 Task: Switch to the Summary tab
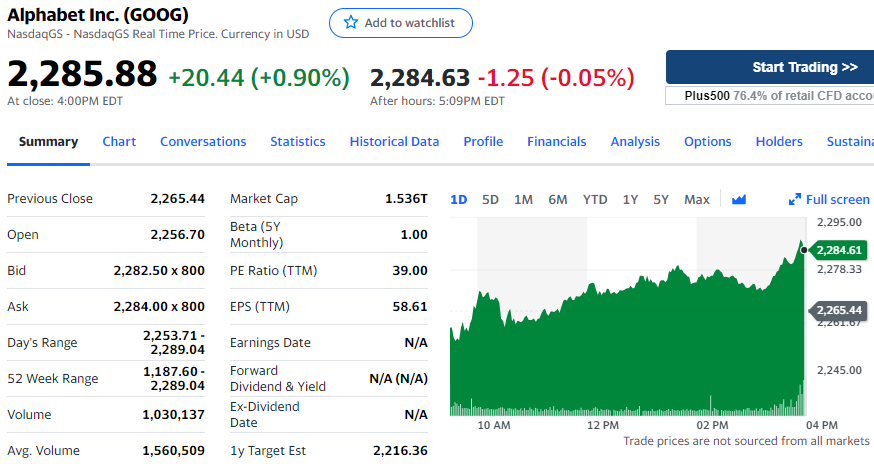pos(48,142)
